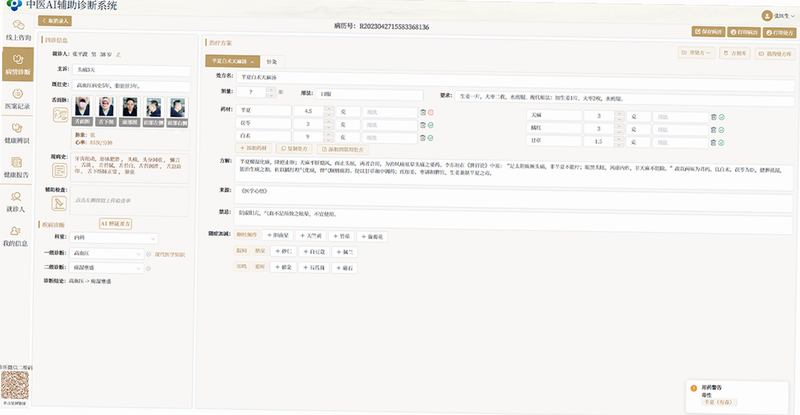
Task: Expand the 二般诊断 secondary diagnosis dropdown
Action: pos(138,268)
